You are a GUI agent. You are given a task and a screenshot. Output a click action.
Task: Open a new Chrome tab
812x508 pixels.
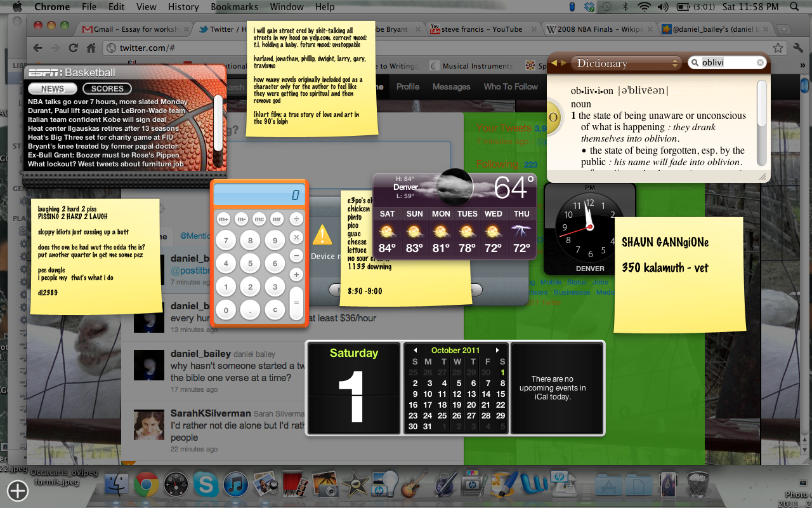pyautogui.click(x=785, y=29)
